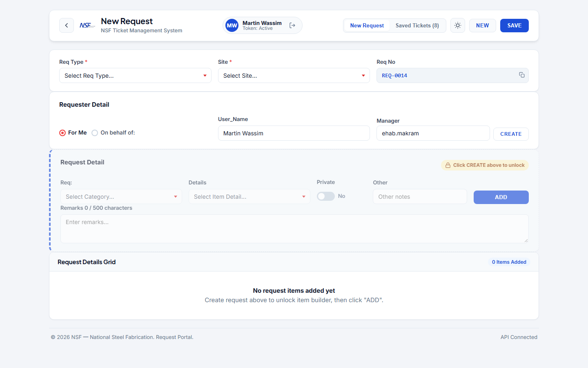The height and width of the screenshot is (368, 588).
Task: Click the NSF logo
Action: (87, 25)
